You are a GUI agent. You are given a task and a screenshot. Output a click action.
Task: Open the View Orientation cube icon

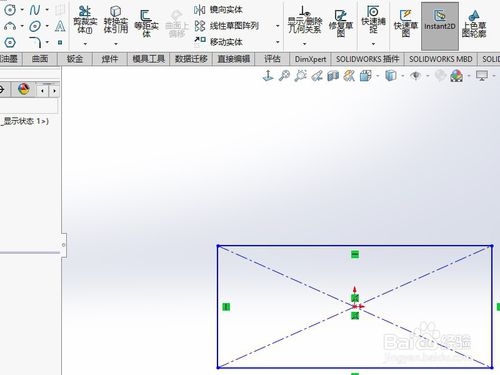point(366,76)
